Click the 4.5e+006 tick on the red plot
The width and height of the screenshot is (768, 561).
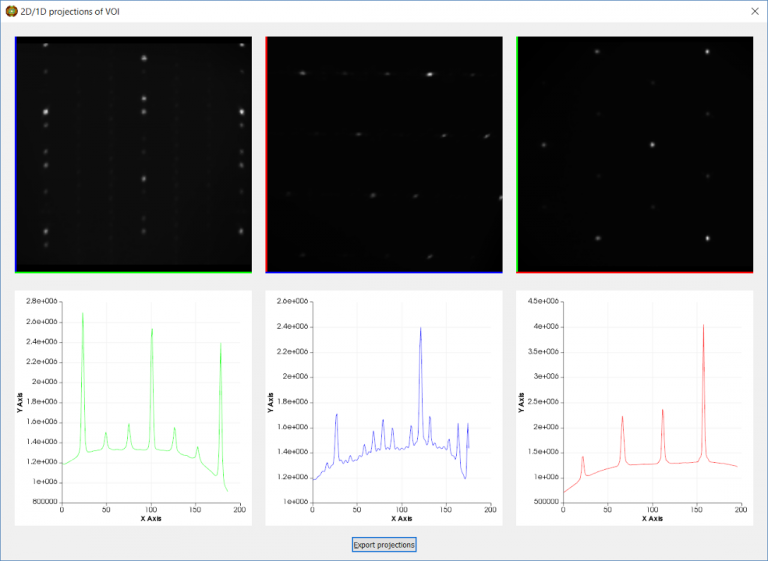544,301
